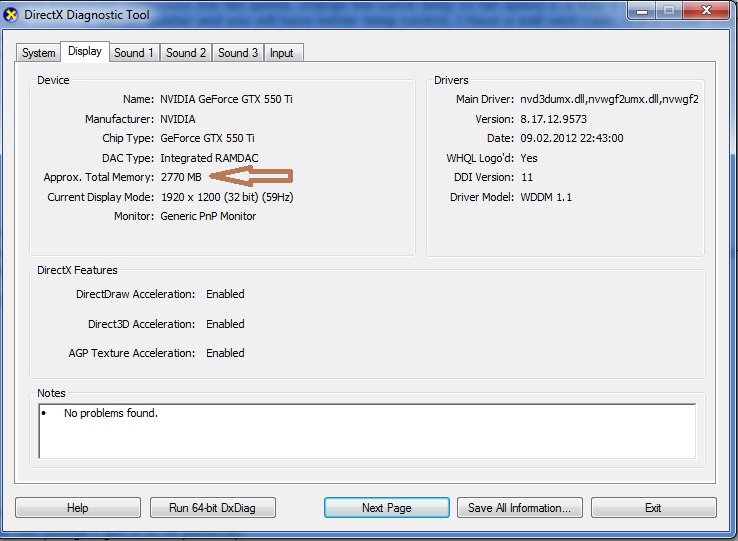
Task: Click the 'Current Display Mode:' label
Action: (101, 197)
